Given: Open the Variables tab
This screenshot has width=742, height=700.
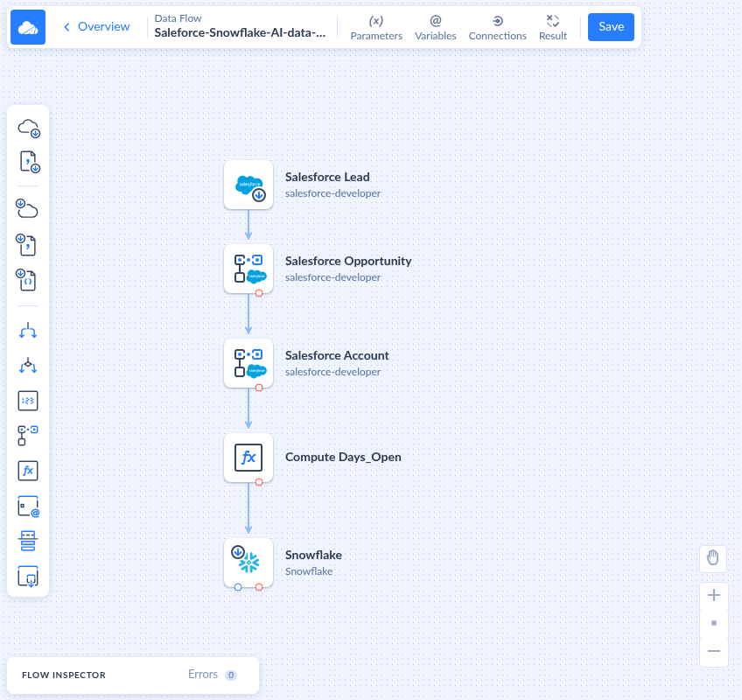Looking at the screenshot, I should pyautogui.click(x=436, y=27).
